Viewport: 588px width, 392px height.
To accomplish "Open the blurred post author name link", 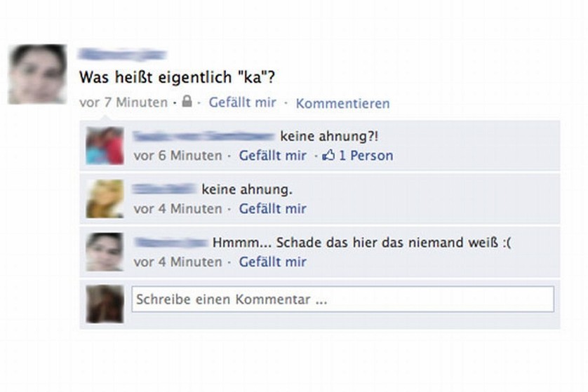I will [122, 55].
